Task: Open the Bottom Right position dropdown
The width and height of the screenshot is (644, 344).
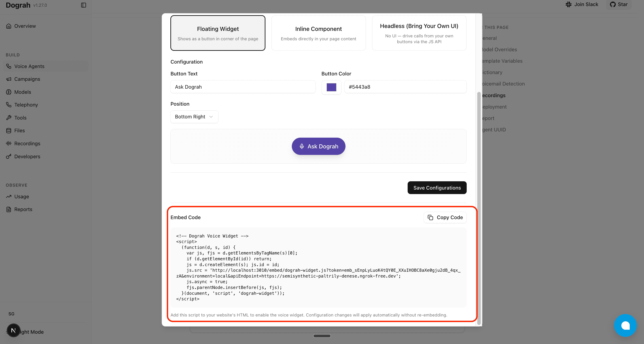Action: point(194,117)
